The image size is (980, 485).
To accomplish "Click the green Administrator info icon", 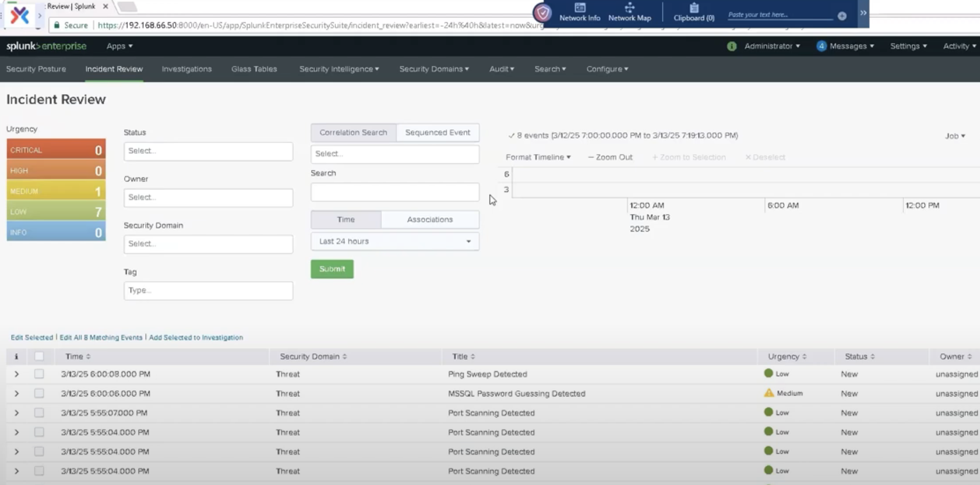I will tap(731, 46).
